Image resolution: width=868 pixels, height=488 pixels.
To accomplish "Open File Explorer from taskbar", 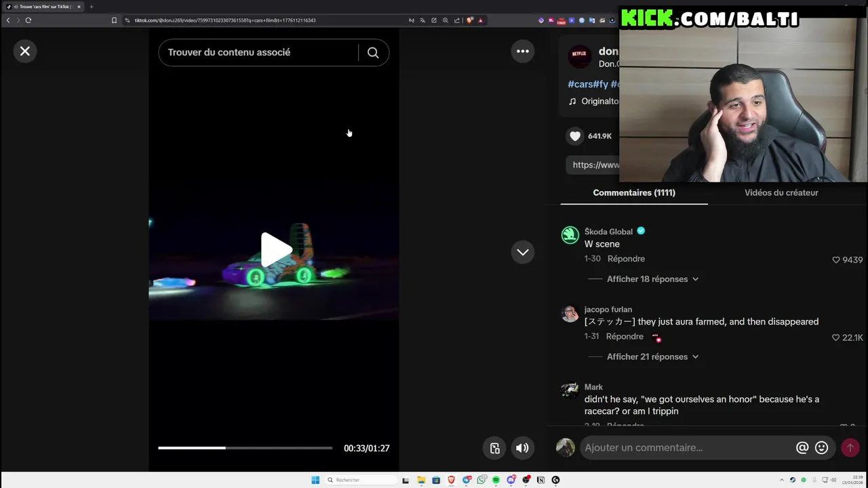I will point(421,480).
